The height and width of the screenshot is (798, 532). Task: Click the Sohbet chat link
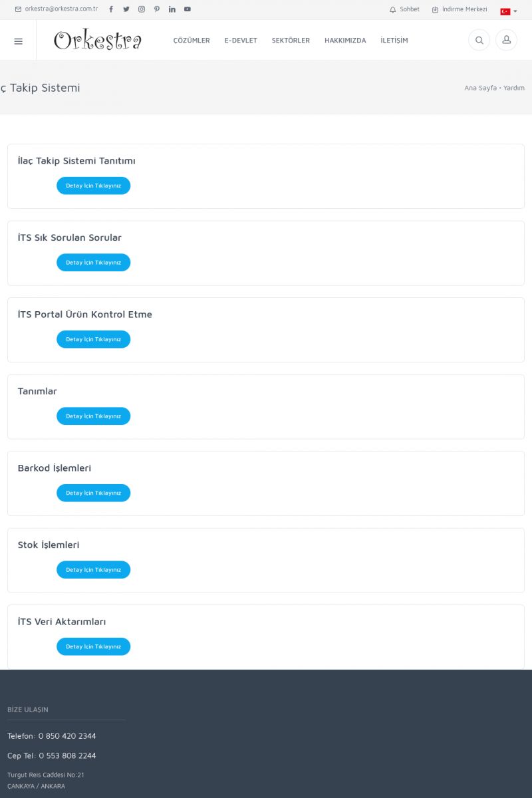(405, 9)
